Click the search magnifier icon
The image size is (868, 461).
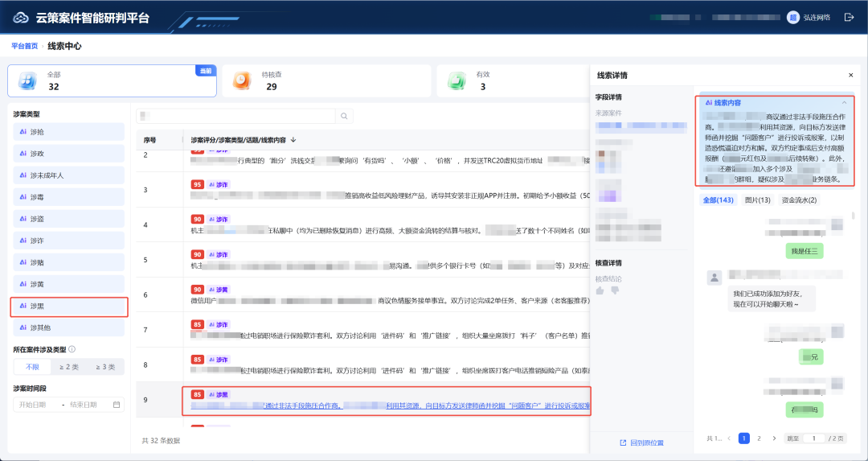coord(344,117)
